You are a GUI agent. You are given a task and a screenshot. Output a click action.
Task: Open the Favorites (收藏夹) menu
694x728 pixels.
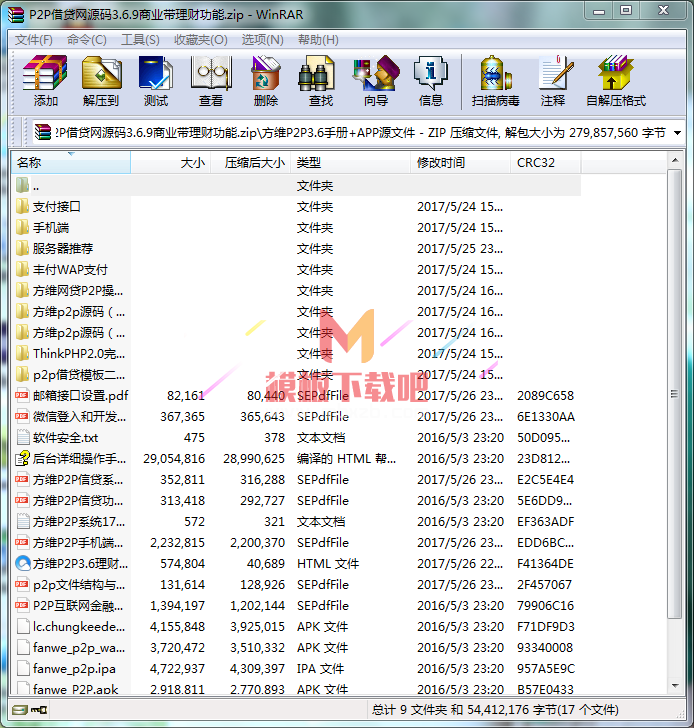201,40
